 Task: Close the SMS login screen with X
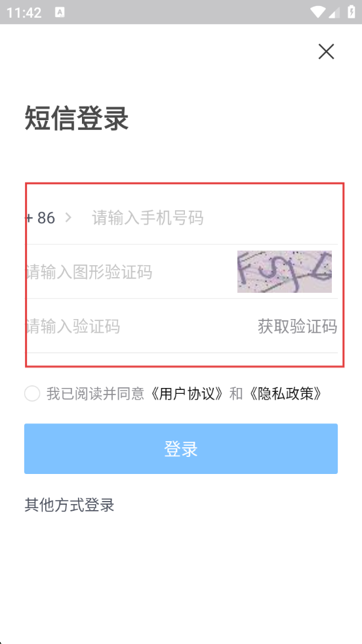(327, 51)
